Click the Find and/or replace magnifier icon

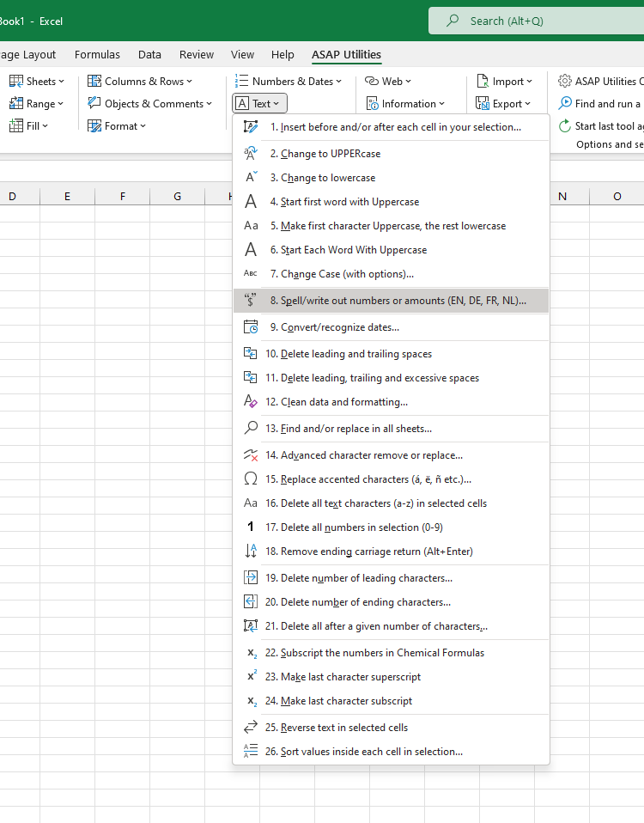[251, 429]
